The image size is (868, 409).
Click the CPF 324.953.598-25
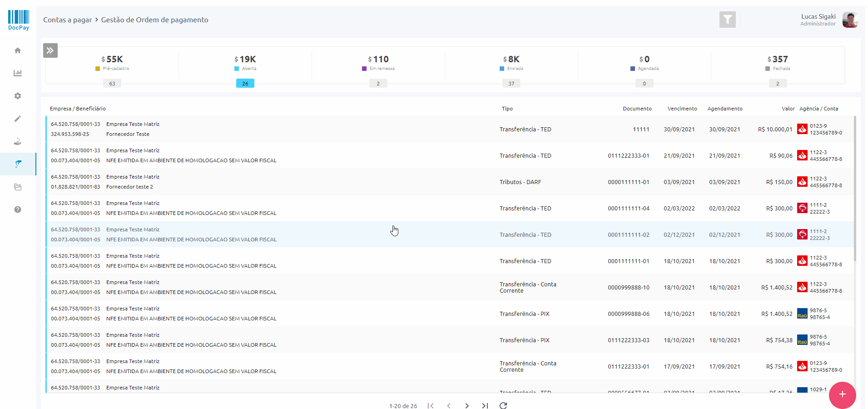[x=70, y=134]
